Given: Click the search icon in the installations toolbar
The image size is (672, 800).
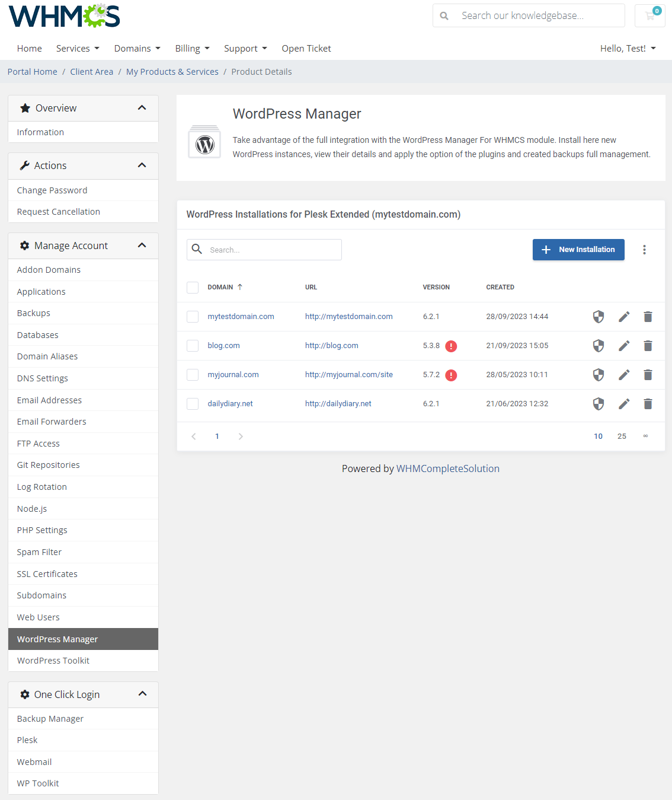Looking at the screenshot, I should click(x=197, y=249).
